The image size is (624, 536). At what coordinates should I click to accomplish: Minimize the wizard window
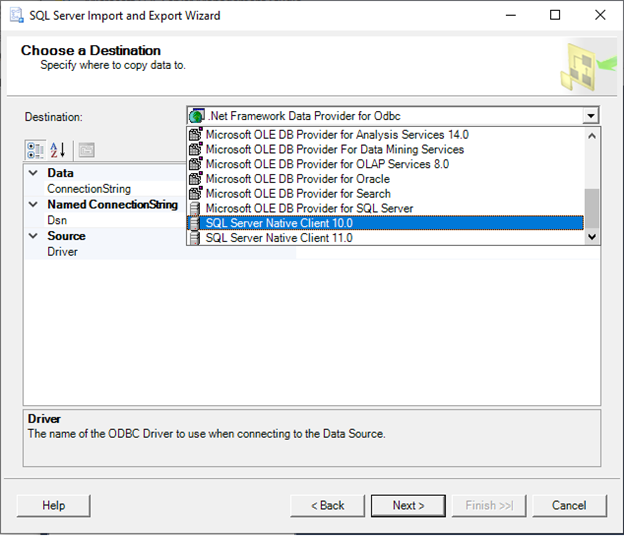tap(511, 15)
